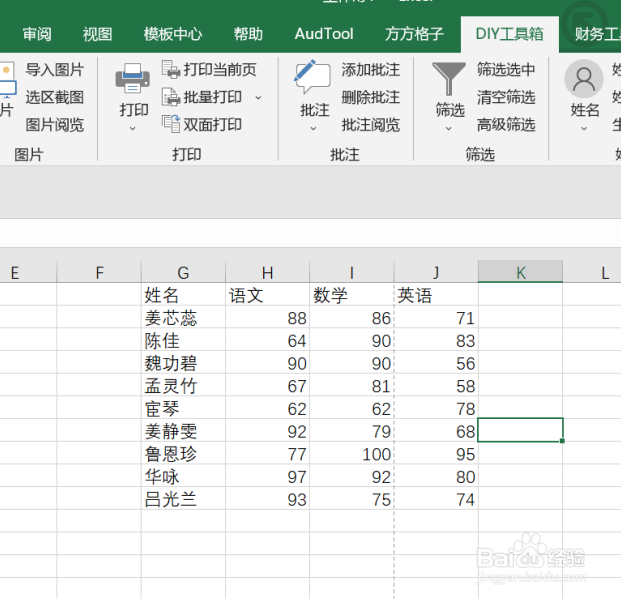Screen dimensions: 621x599
Task: Select the cell 魏功碧
Action: click(x=183, y=362)
